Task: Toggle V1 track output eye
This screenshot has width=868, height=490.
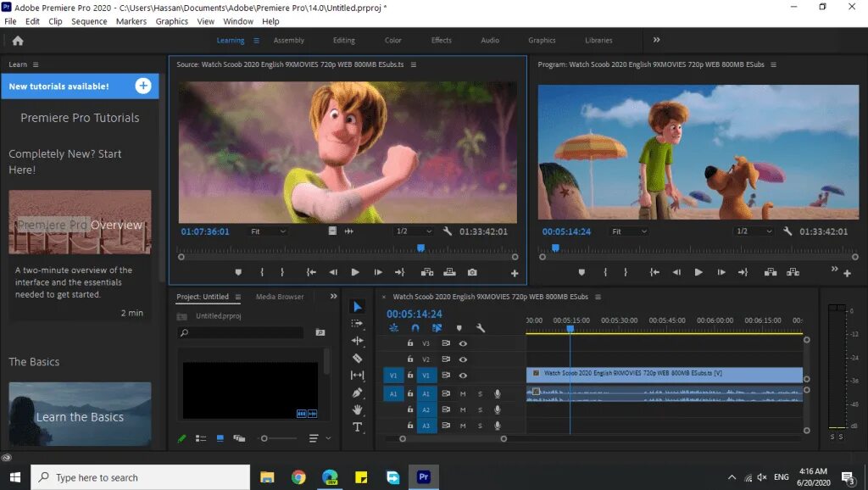Action: tap(463, 376)
